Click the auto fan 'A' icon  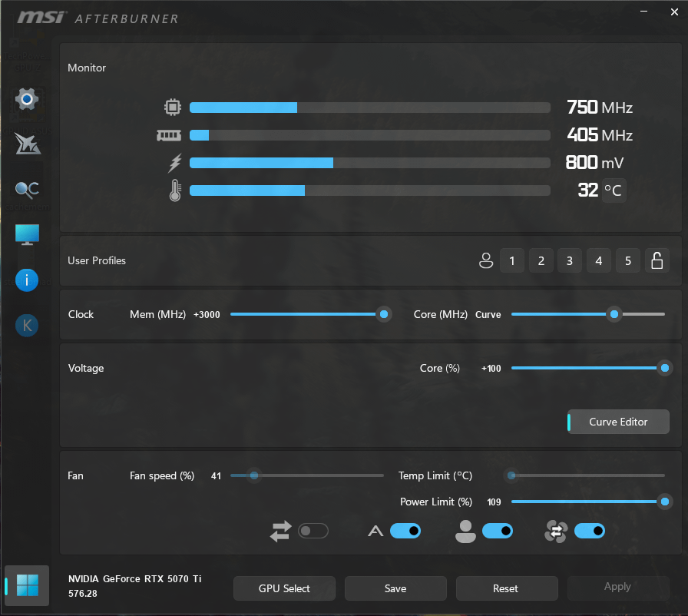pyautogui.click(x=375, y=532)
